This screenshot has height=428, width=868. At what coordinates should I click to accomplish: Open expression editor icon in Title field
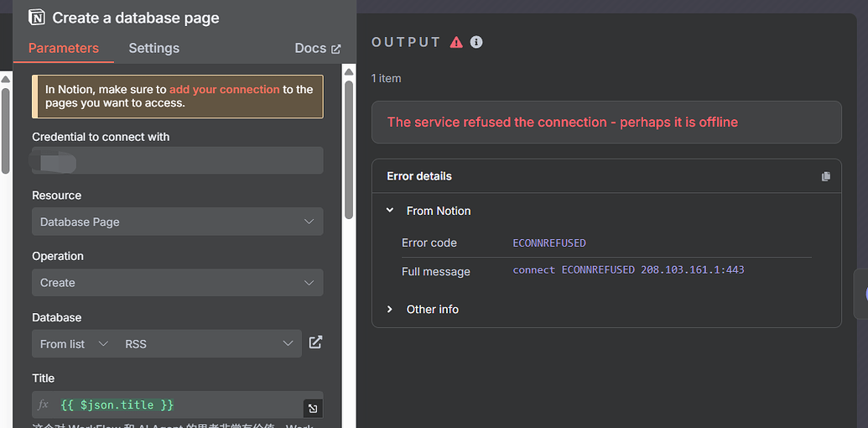[x=312, y=409]
